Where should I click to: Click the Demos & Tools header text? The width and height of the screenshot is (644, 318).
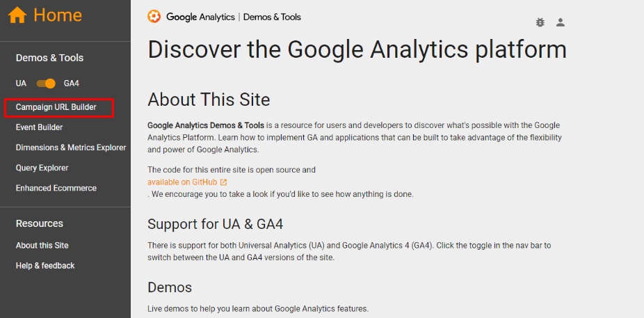point(272,17)
